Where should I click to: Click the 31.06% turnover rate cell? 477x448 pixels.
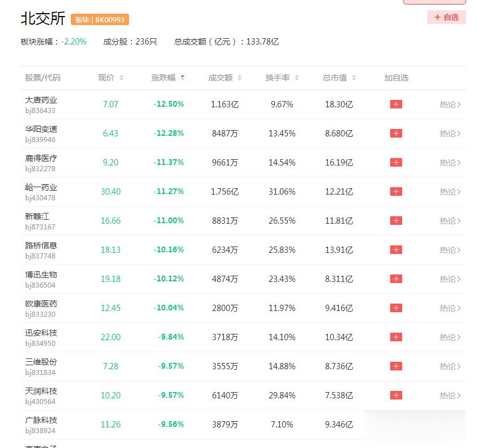point(282,192)
